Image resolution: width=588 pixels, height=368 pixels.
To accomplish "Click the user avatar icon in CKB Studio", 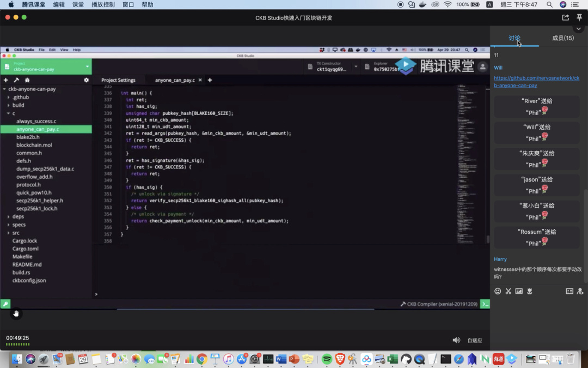I will (482, 67).
